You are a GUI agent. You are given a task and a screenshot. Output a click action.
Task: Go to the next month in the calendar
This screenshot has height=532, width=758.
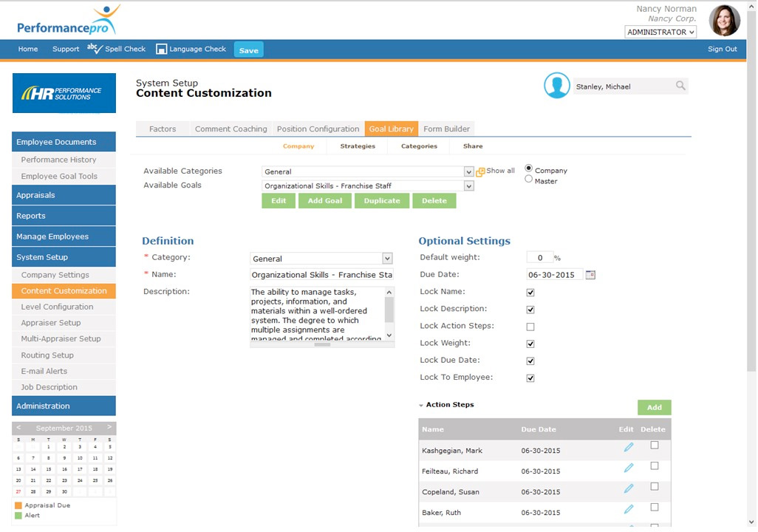coord(111,427)
